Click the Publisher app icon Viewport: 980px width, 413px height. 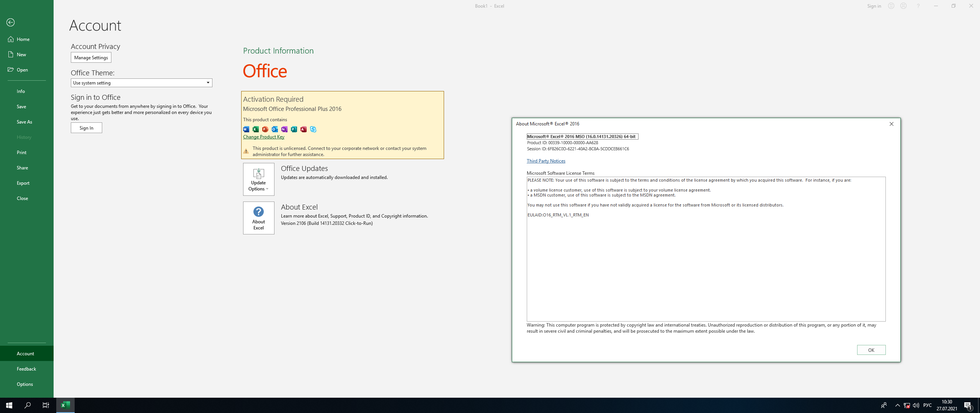[x=294, y=129]
